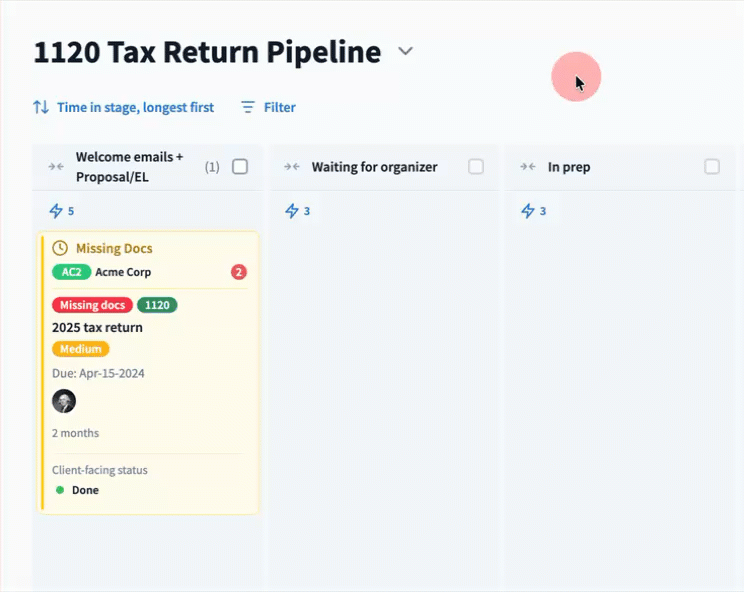This screenshot has height=592, width=744.
Task: Click the Missing Docs clock icon
Action: pyautogui.click(x=60, y=248)
